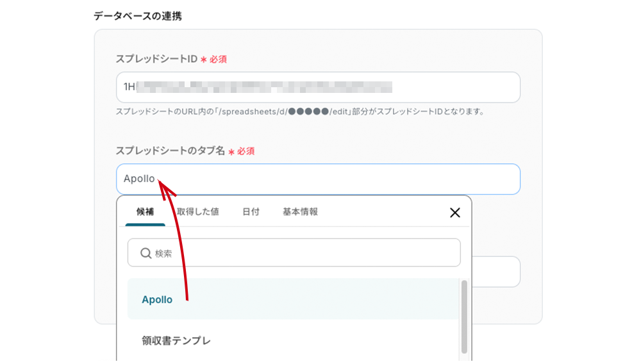Screen dimensions: 641x364
Task: Click the 検索 search box
Action: 294,253
